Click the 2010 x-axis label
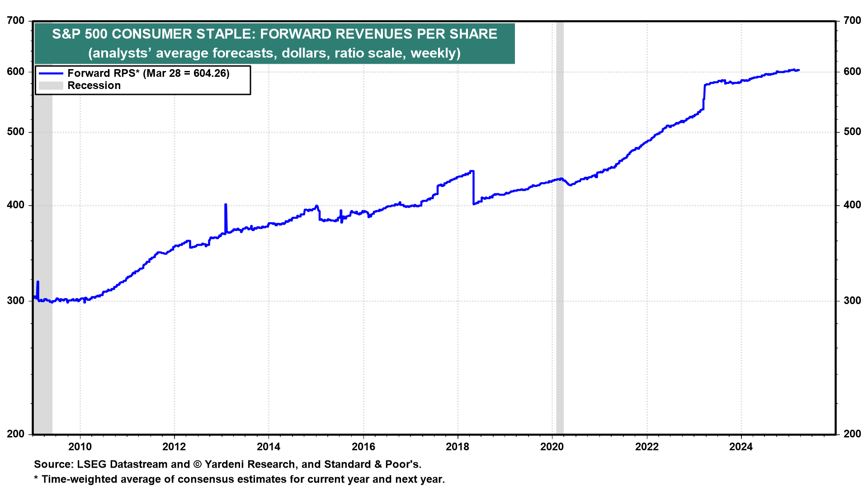The width and height of the screenshot is (868, 488). [x=80, y=447]
